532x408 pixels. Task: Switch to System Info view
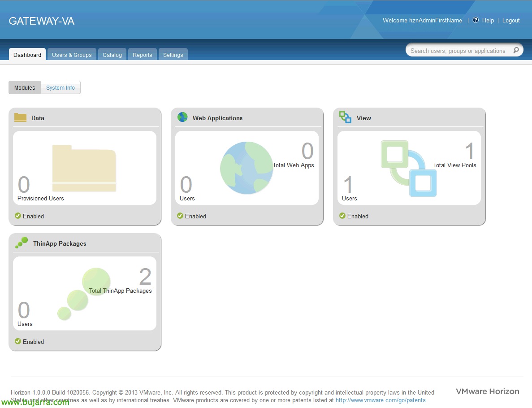coord(61,87)
